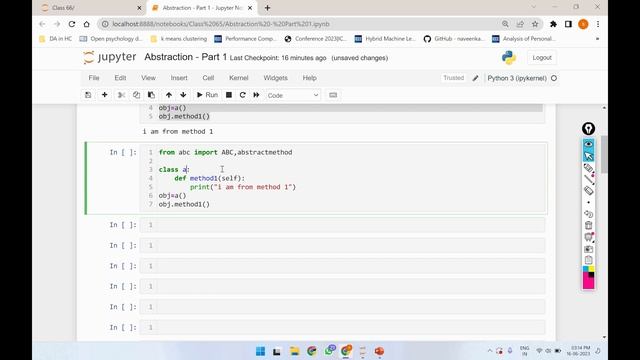Image resolution: width=640 pixels, height=360 pixels.
Task: Show hidden system tray icons
Action: 490,351
